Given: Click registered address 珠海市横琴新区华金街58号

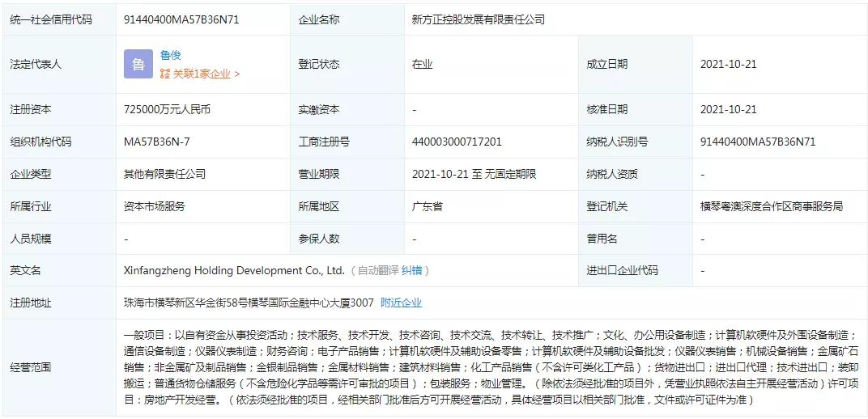Looking at the screenshot, I should 186,303.
